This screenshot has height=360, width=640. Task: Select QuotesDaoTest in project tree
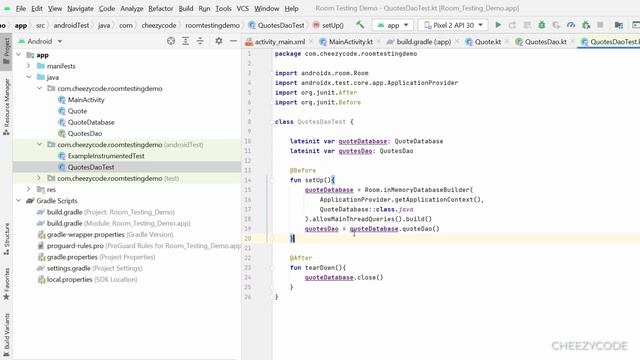point(91,167)
